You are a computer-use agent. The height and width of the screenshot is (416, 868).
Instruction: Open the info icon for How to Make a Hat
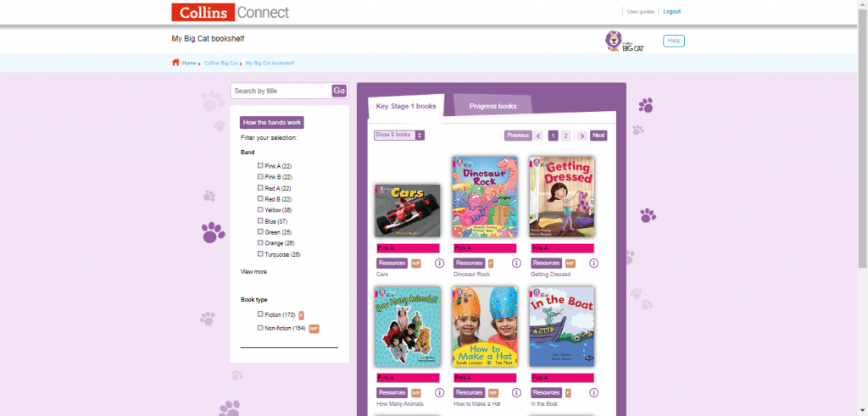516,393
